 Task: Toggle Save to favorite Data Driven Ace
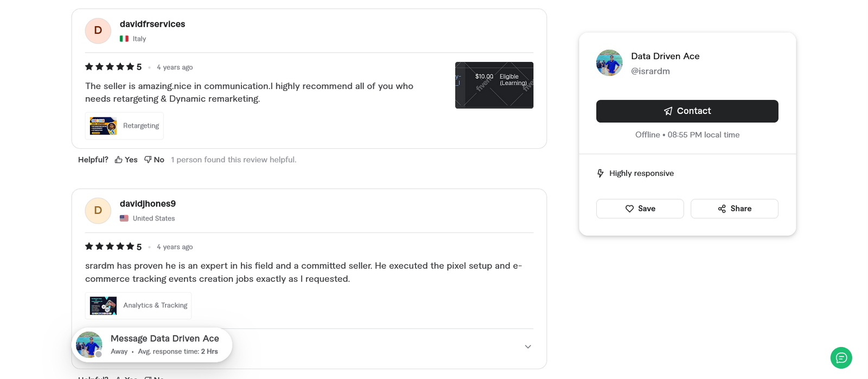click(640, 209)
